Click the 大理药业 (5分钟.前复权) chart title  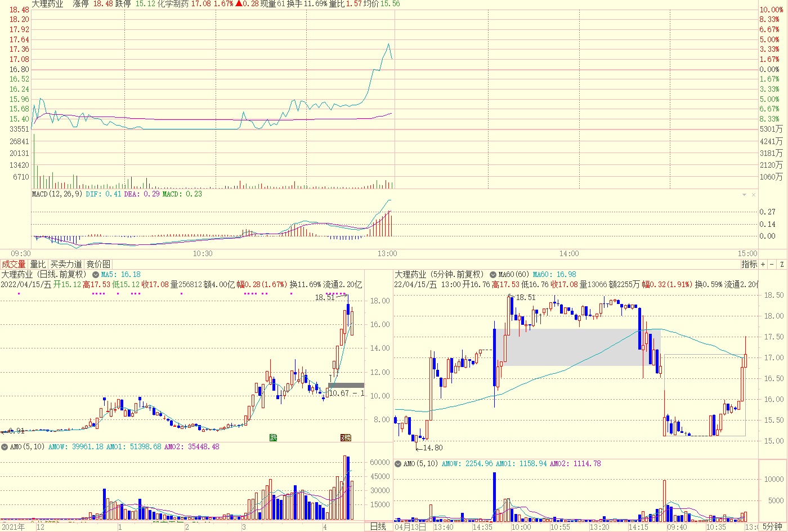tap(439, 274)
